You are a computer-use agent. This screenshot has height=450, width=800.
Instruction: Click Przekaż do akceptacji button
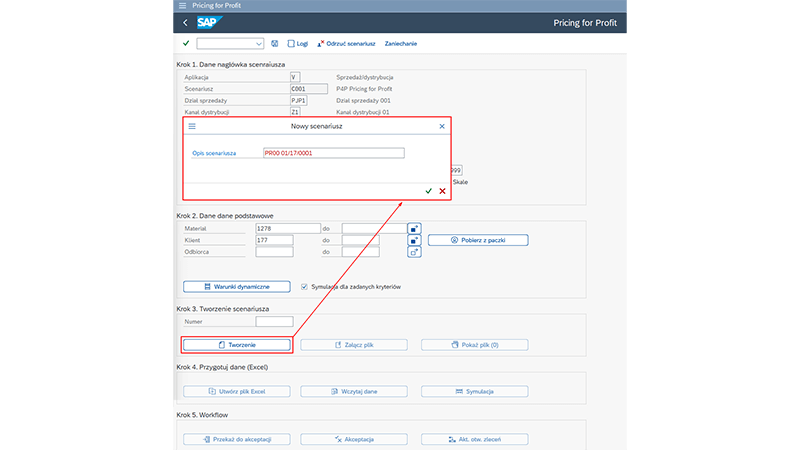coord(237,439)
